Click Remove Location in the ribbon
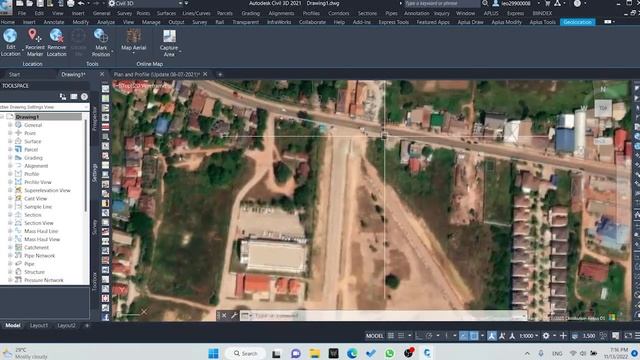Viewport: 640px width, 360px height. [56, 42]
